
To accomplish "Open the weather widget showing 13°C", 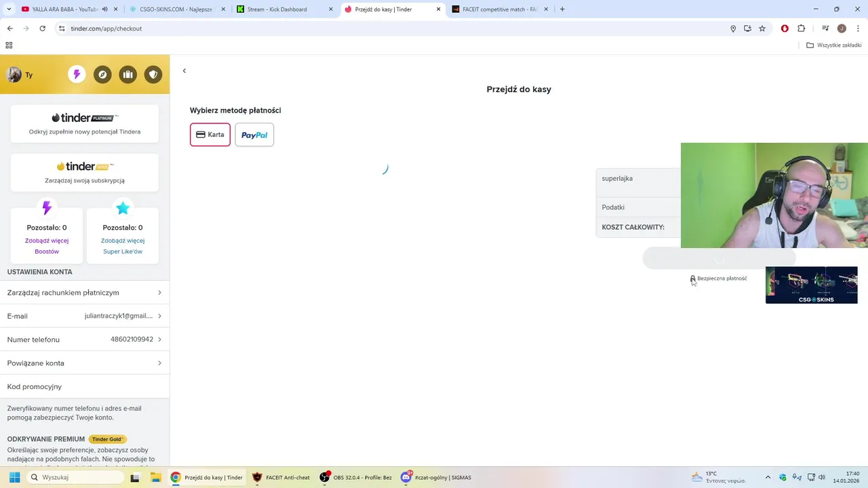I will (719, 477).
